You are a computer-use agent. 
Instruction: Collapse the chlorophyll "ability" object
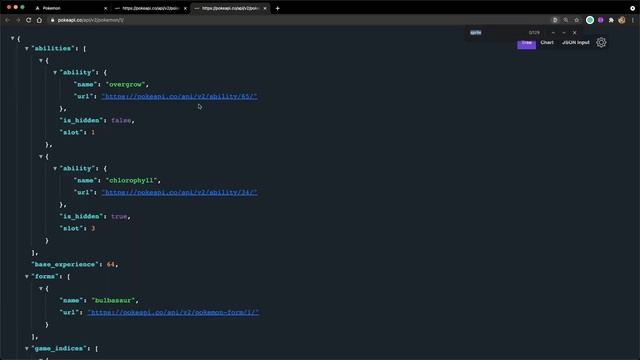click(55, 168)
